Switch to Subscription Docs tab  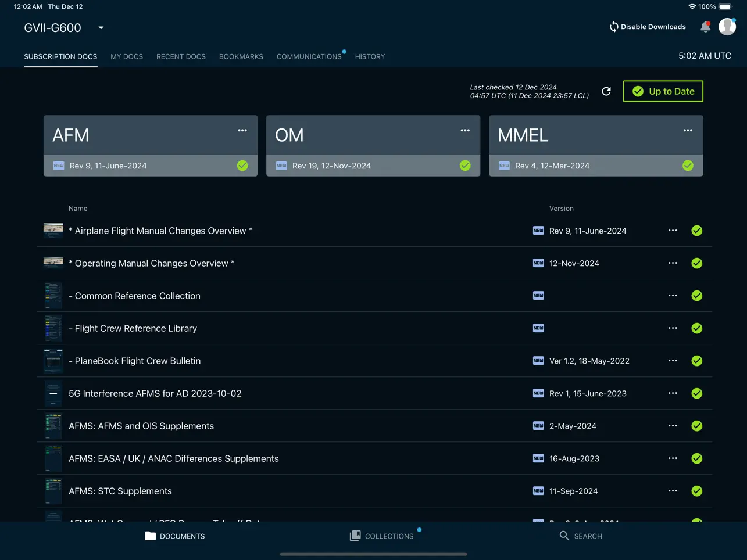point(60,56)
